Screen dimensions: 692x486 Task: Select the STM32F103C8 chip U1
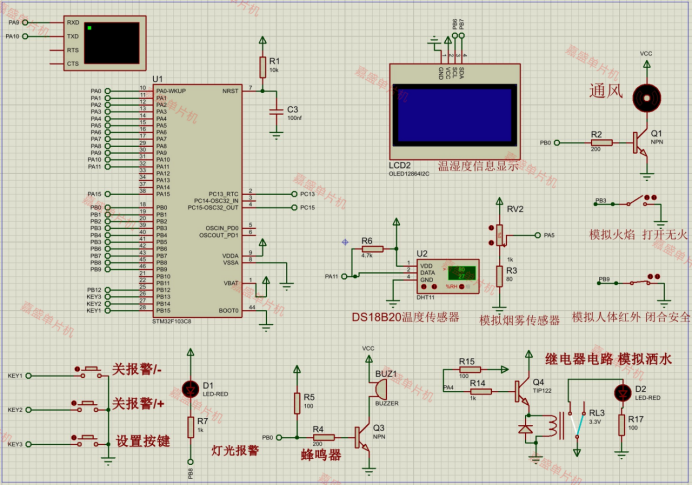[x=197, y=201]
